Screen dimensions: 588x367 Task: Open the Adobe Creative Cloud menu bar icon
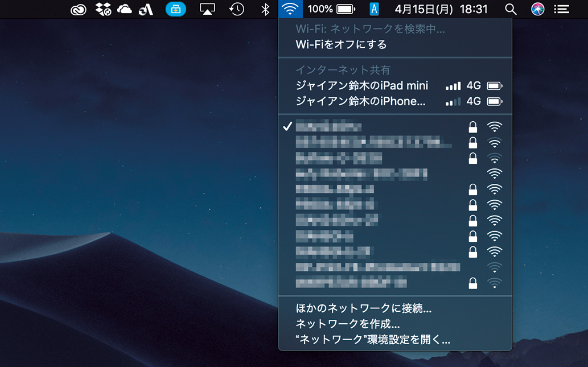click(x=79, y=9)
